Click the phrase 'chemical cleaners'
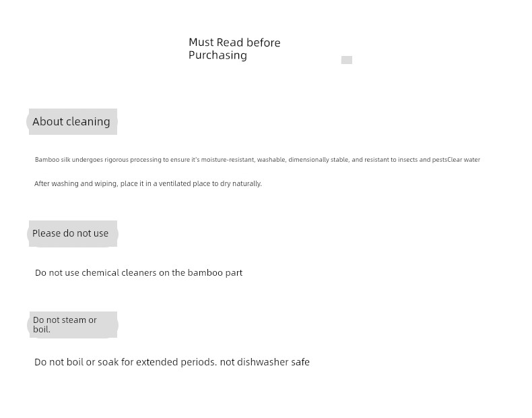532x418 pixels. click(x=119, y=272)
